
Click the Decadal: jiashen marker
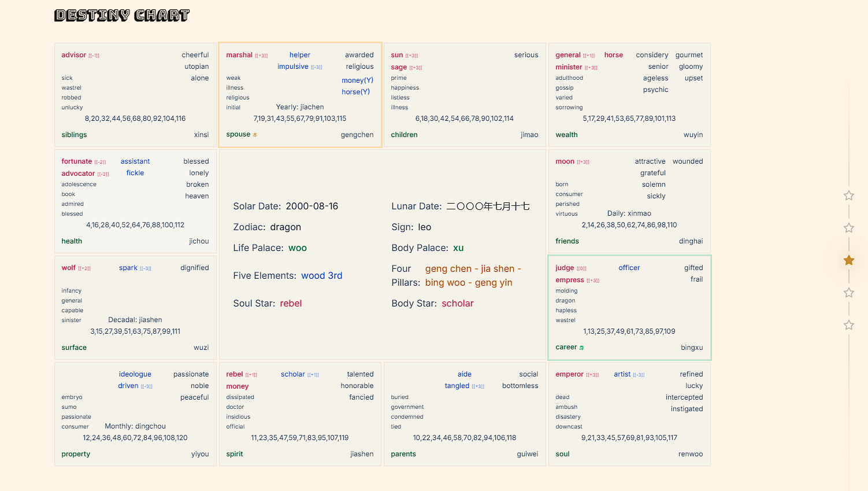(135, 320)
